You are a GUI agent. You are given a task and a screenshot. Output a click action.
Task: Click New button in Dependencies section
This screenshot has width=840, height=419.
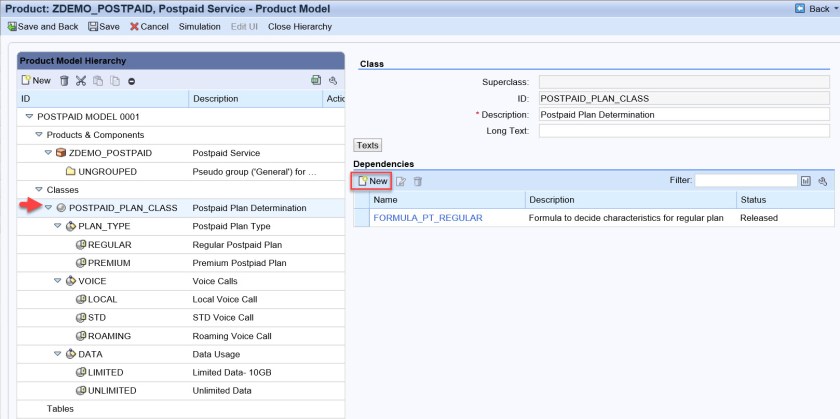coord(371,181)
